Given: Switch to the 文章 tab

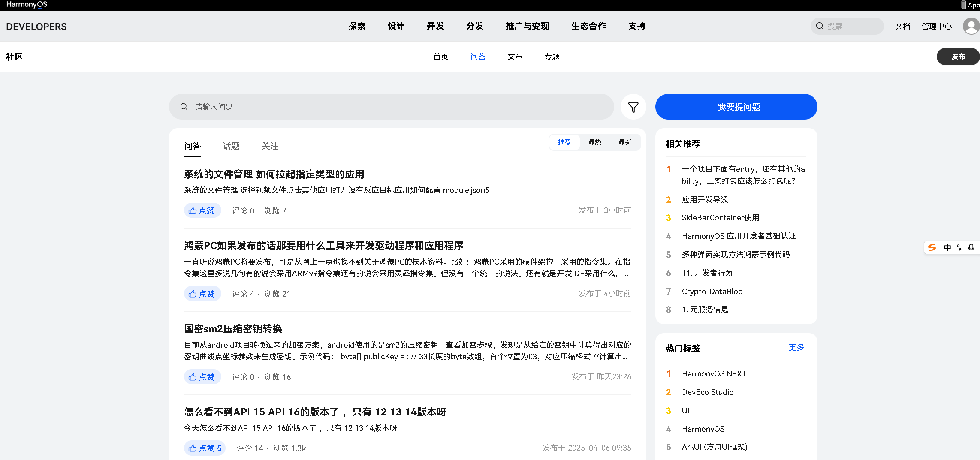Looking at the screenshot, I should click(x=515, y=57).
